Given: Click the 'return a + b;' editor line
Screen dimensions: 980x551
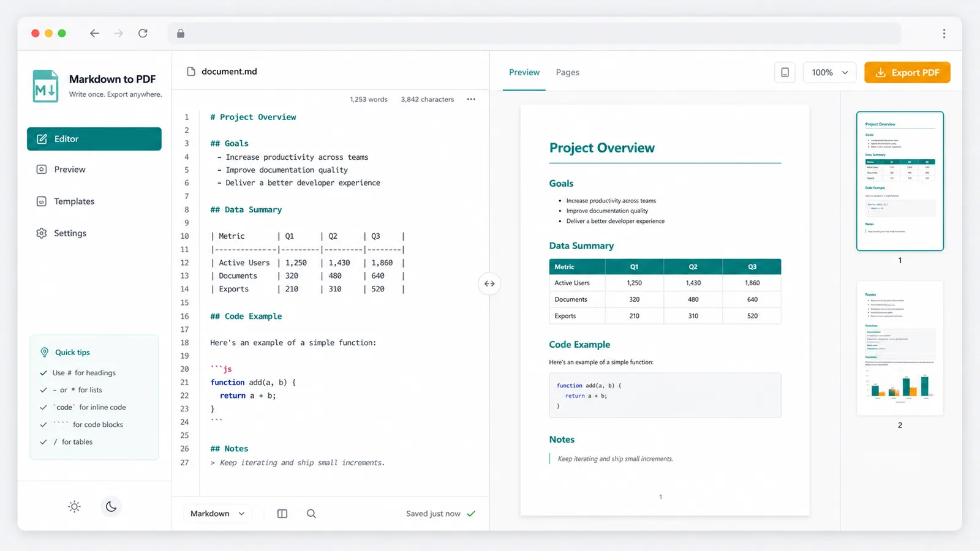Looking at the screenshot, I should click(248, 395).
